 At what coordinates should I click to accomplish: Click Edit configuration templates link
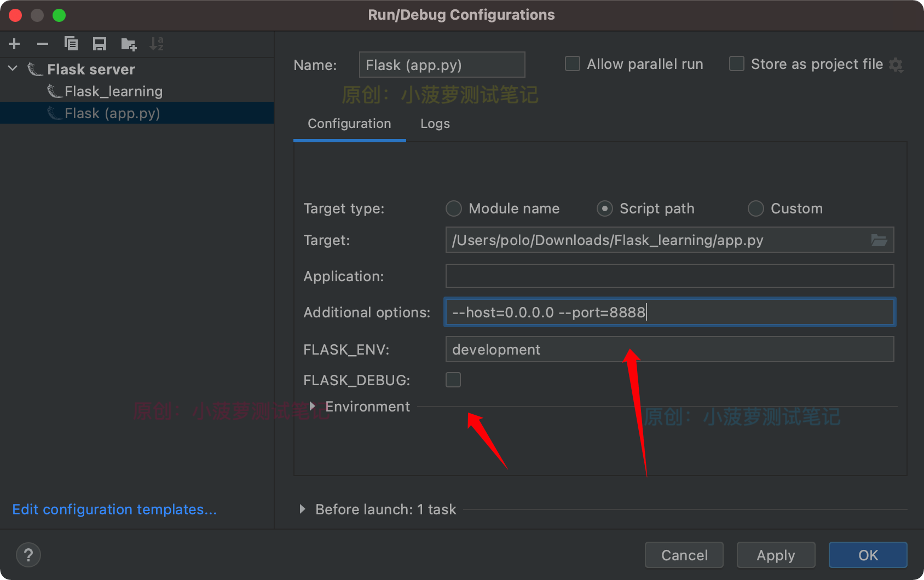(114, 509)
